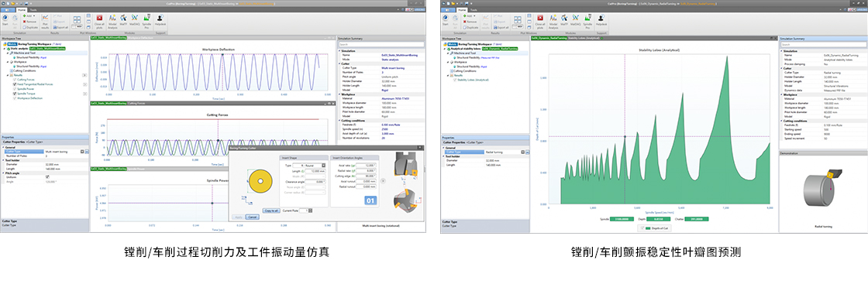Screen dimensions: 868x284
Task: Click Helpdesk icon in the stability lobes window
Action: click(601, 21)
